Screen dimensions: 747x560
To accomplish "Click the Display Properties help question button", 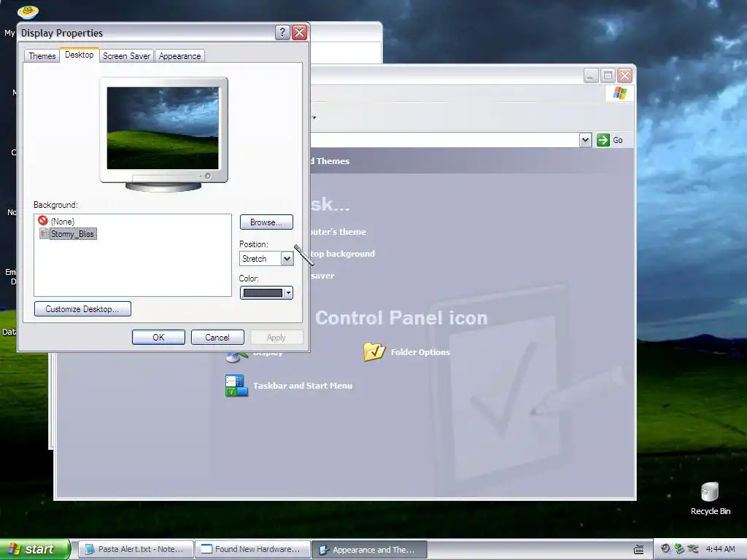I will pos(282,32).
